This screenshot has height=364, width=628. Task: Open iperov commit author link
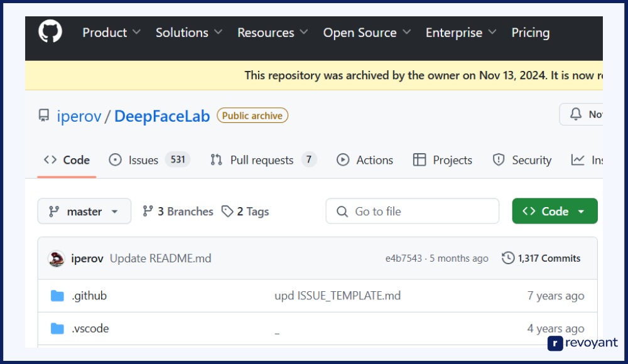coord(87,259)
